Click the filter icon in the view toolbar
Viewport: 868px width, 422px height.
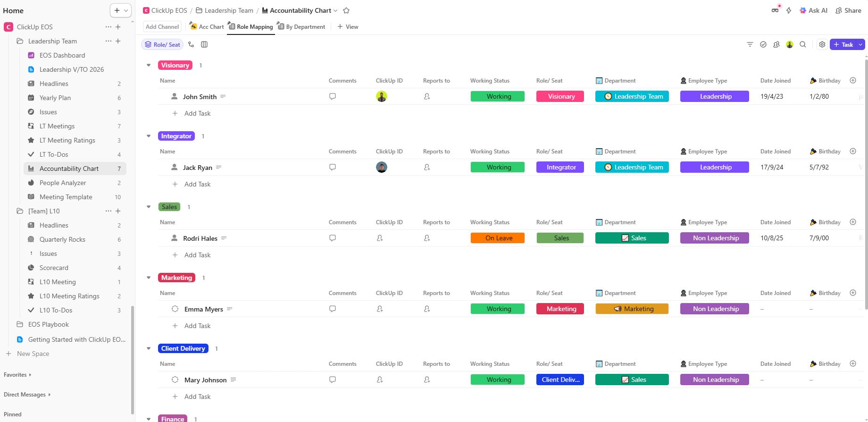[750, 44]
